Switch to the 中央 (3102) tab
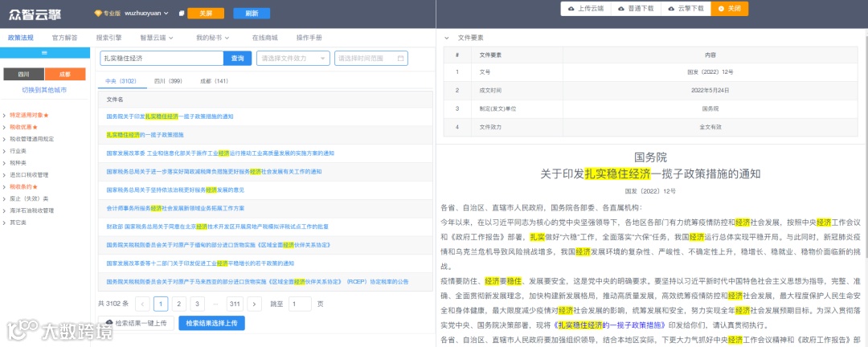This screenshot has width=868, height=347. (121, 81)
